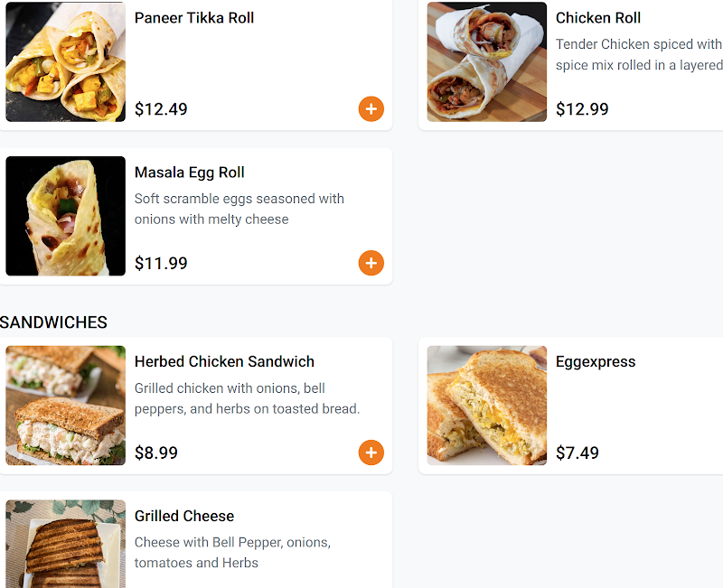Viewport: 723px width, 588px height.
Task: Add Paneer Tikka Roll to cart
Action: click(x=371, y=109)
